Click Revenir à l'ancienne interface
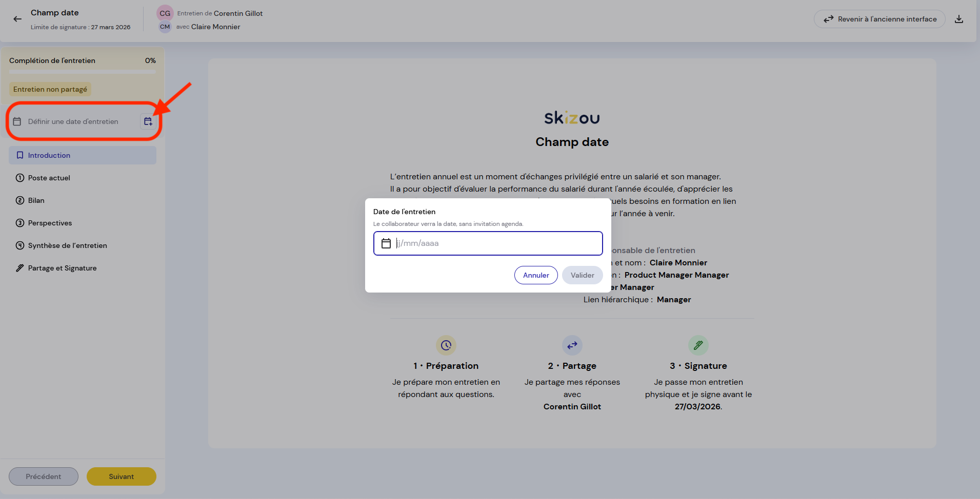Screen dimensions: 980x499 click(x=879, y=19)
